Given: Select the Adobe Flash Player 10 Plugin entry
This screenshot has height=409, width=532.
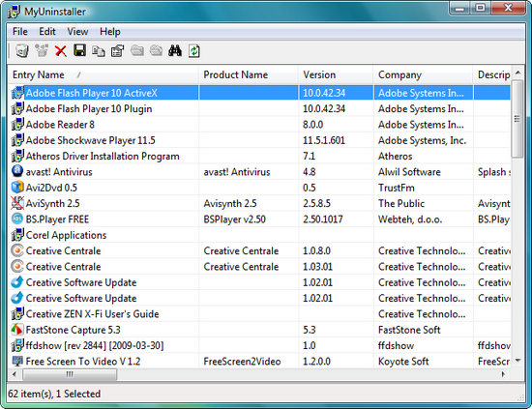Looking at the screenshot, I should tap(89, 109).
